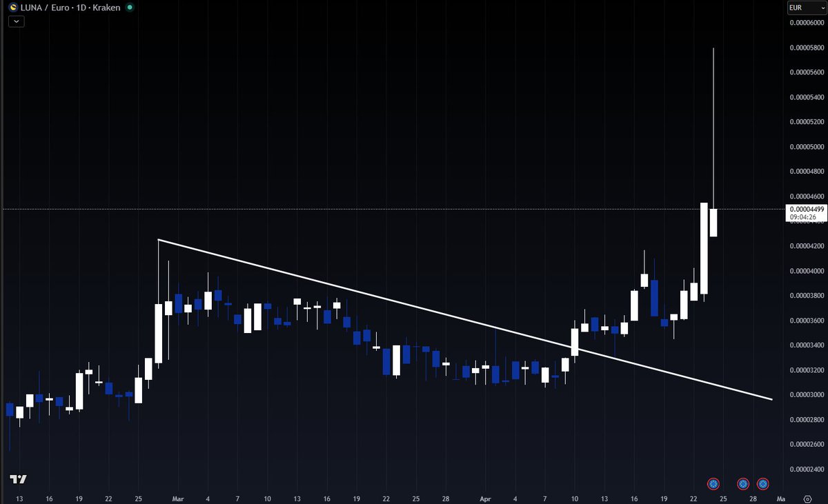Collapse the legend with the chevron button
This screenshot has height=504, width=828.
[x=17, y=21]
